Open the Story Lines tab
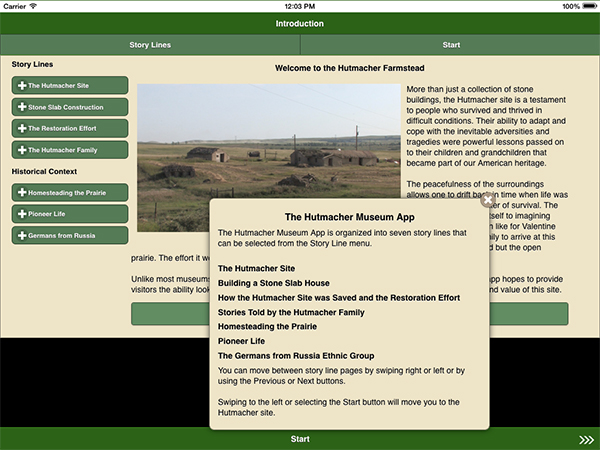The height and width of the screenshot is (450, 600). click(x=150, y=45)
